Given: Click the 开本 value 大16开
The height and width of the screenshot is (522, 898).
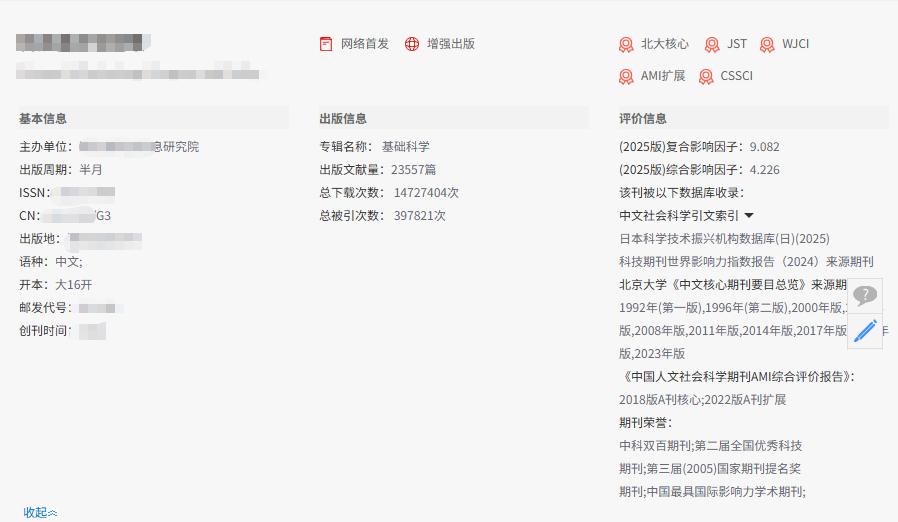Looking at the screenshot, I should (x=73, y=285).
